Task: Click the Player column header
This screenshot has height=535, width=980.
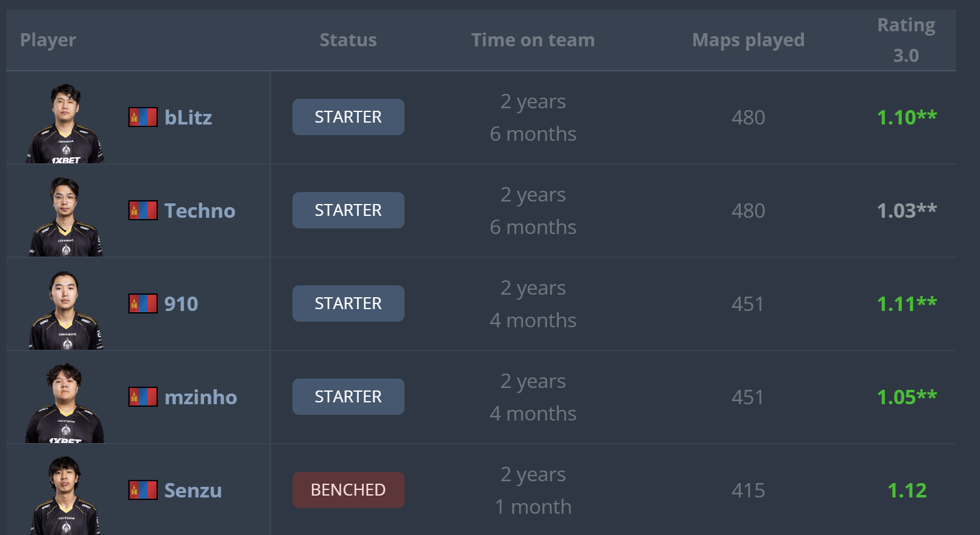Action: point(48,40)
